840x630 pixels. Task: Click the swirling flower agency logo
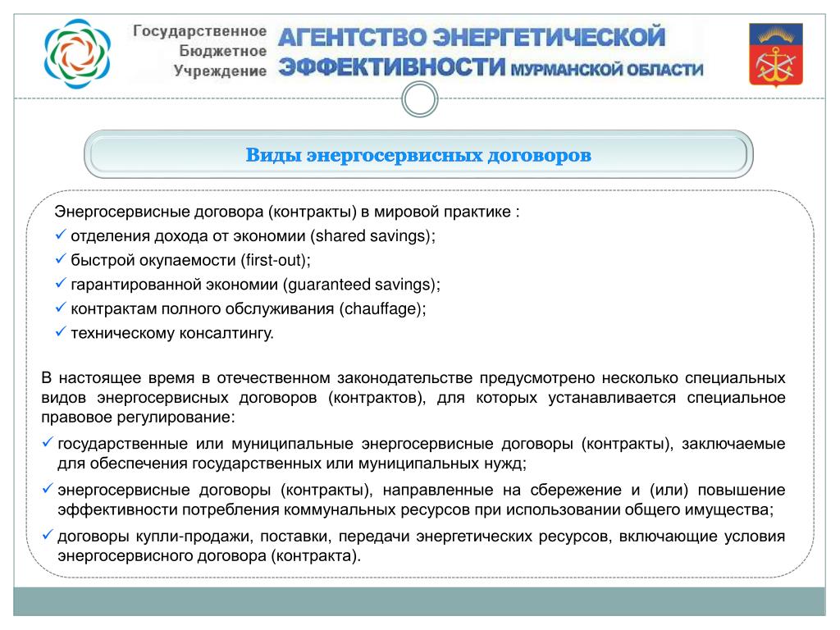click(77, 53)
